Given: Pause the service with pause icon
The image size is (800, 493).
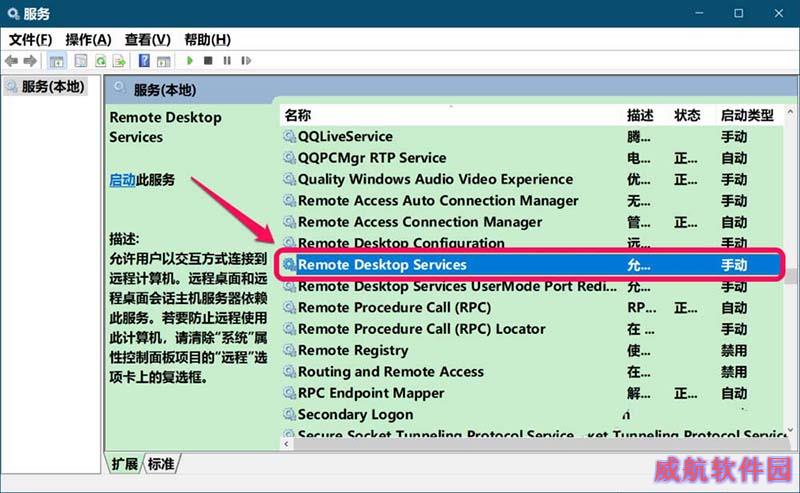Looking at the screenshot, I should point(227,61).
